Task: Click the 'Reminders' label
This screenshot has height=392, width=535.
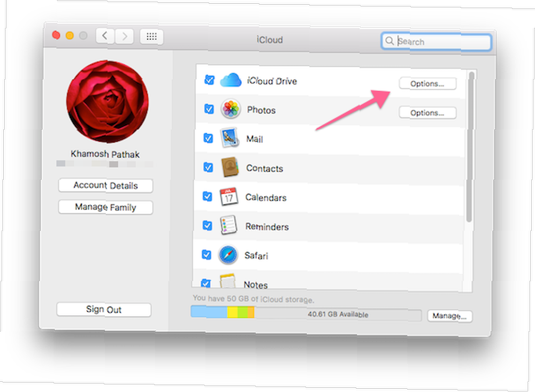Action: click(267, 227)
